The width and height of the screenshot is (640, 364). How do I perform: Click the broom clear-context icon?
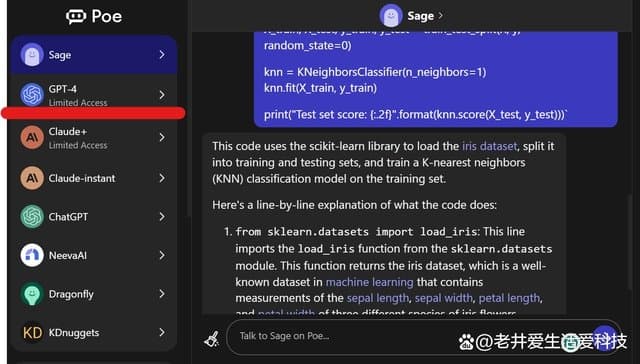(211, 339)
